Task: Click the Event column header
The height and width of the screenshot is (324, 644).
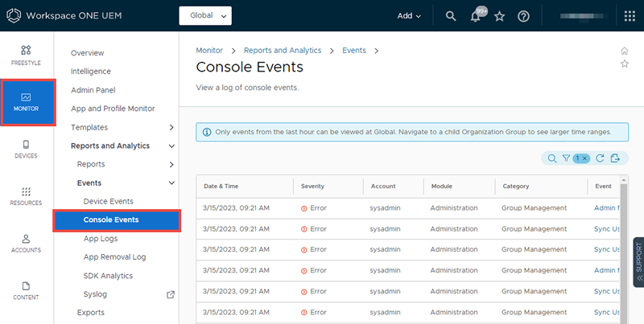Action: pos(603,187)
